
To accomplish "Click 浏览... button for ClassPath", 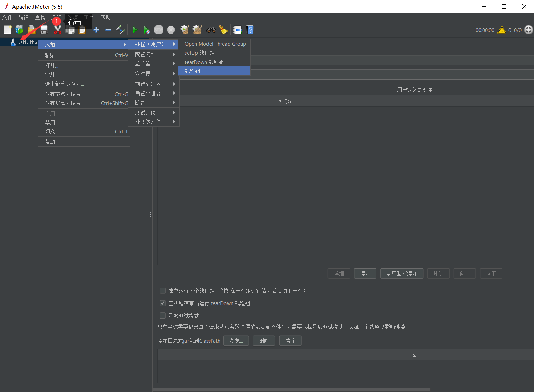I will [236, 341].
